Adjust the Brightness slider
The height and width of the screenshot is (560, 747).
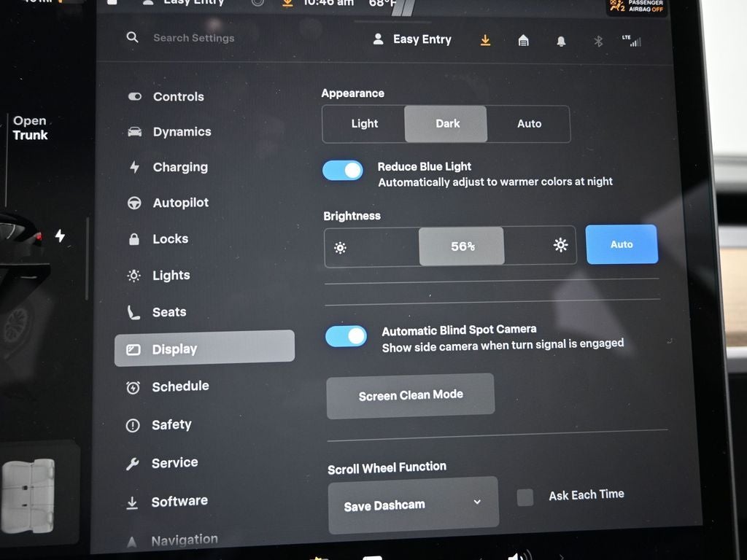click(x=461, y=246)
